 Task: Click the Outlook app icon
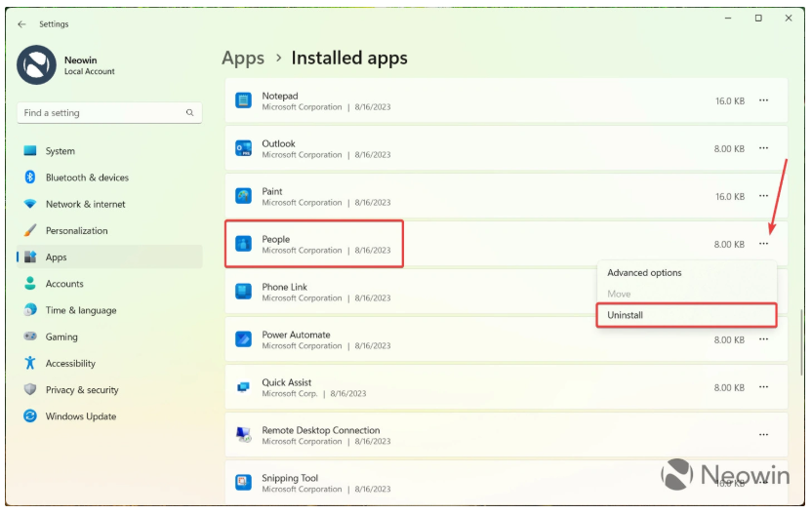(x=243, y=148)
